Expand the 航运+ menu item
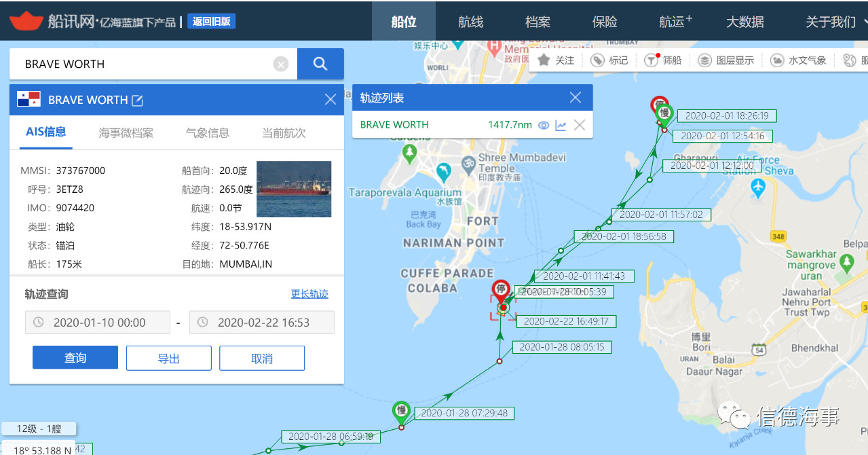868x455 pixels. click(675, 22)
